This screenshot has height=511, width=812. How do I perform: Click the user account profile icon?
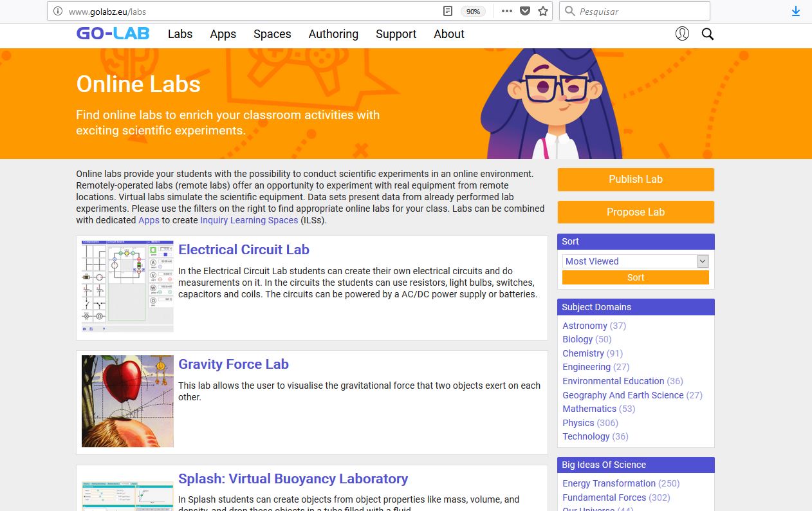pyautogui.click(x=682, y=34)
